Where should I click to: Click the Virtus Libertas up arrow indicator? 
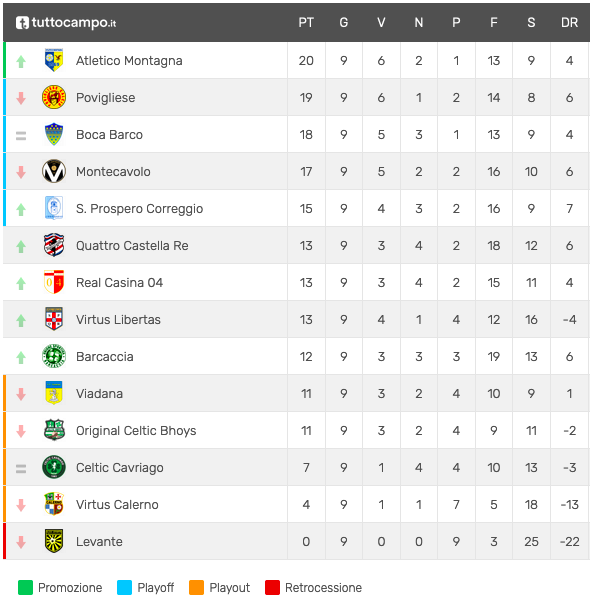[21, 320]
